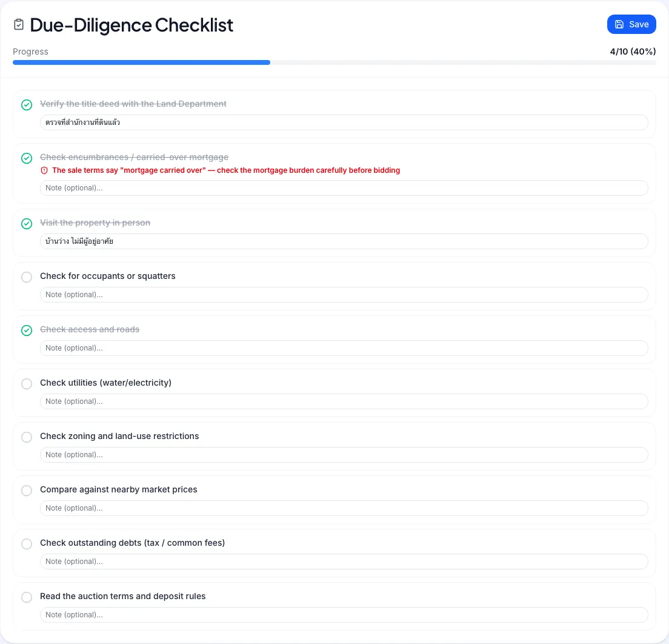Click the Progress label

pos(30,52)
